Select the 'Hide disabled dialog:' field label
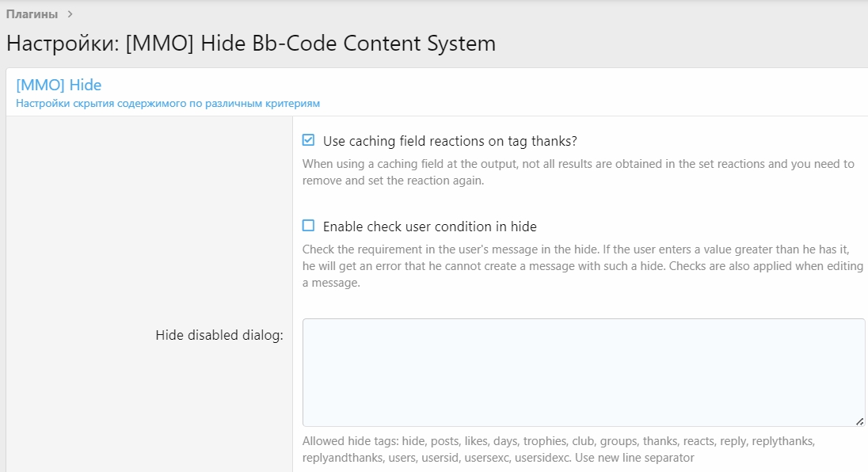The width and height of the screenshot is (868, 472). [x=219, y=335]
